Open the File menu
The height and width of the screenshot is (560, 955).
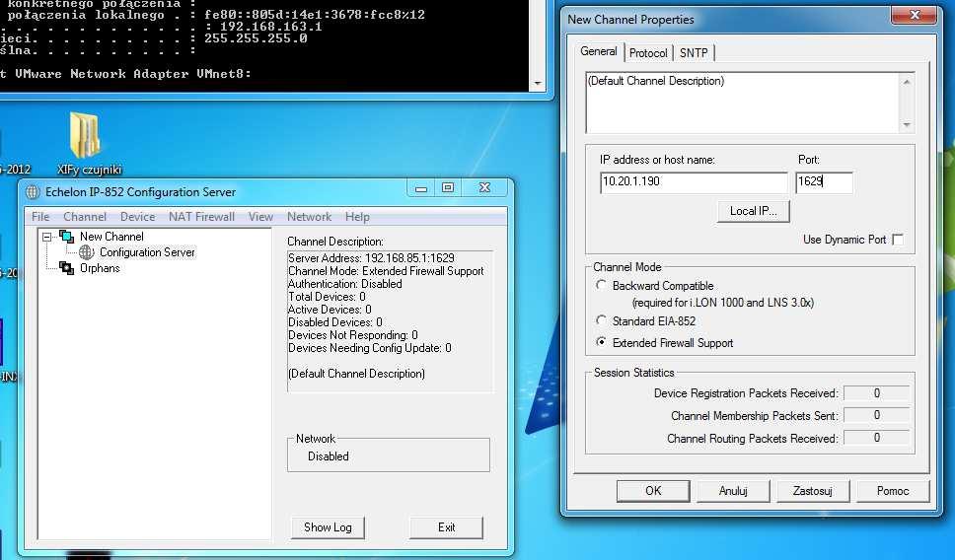click(x=40, y=217)
